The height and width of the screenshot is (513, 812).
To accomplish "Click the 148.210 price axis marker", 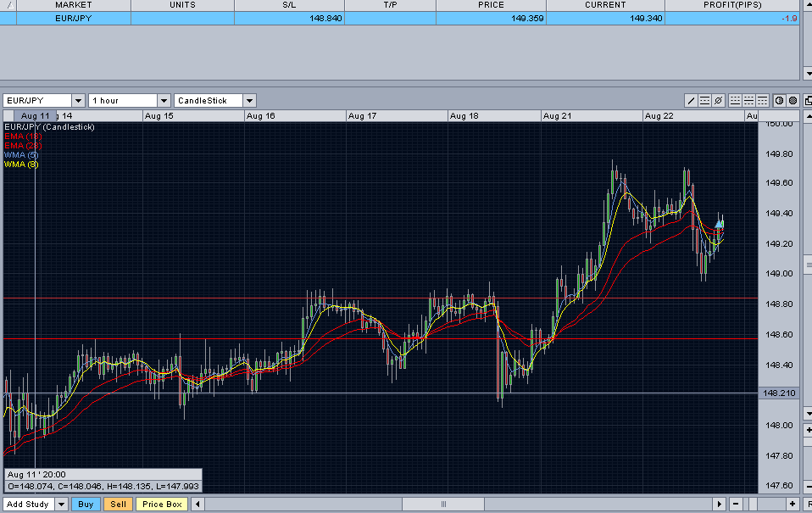I will pos(780,393).
